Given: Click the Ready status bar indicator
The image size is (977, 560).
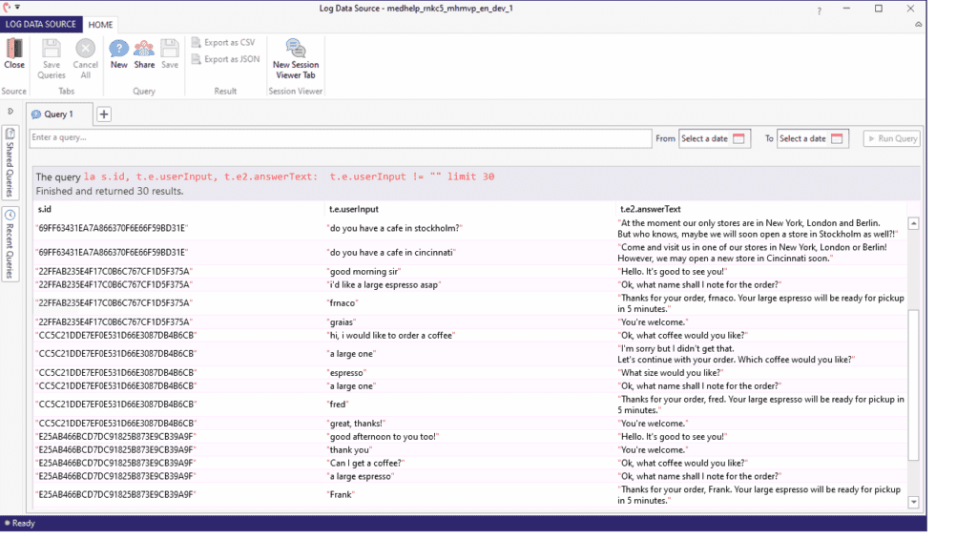Looking at the screenshot, I should coord(19,523).
